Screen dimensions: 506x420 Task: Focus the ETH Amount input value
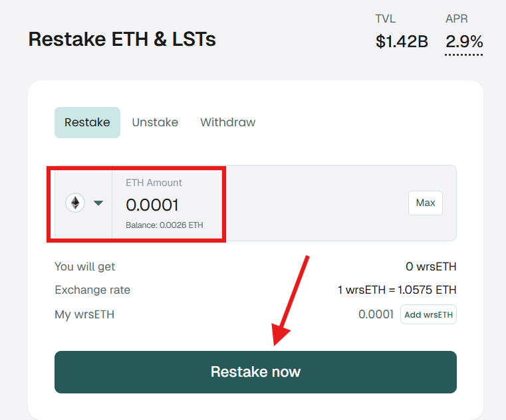(152, 205)
